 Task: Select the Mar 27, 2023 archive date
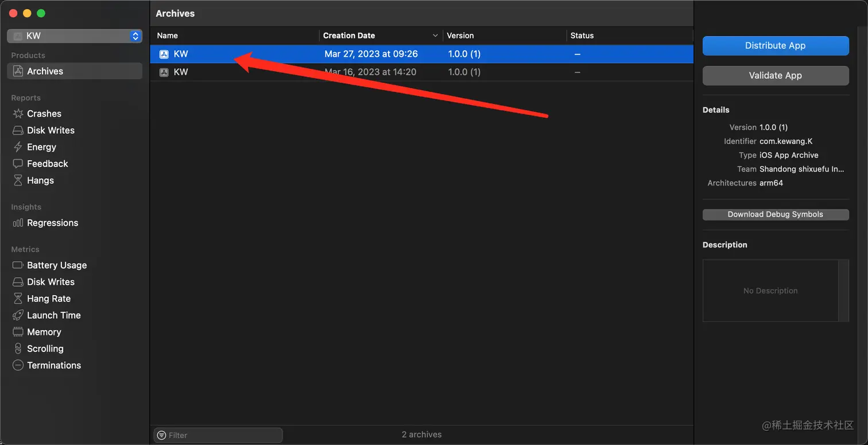point(371,54)
